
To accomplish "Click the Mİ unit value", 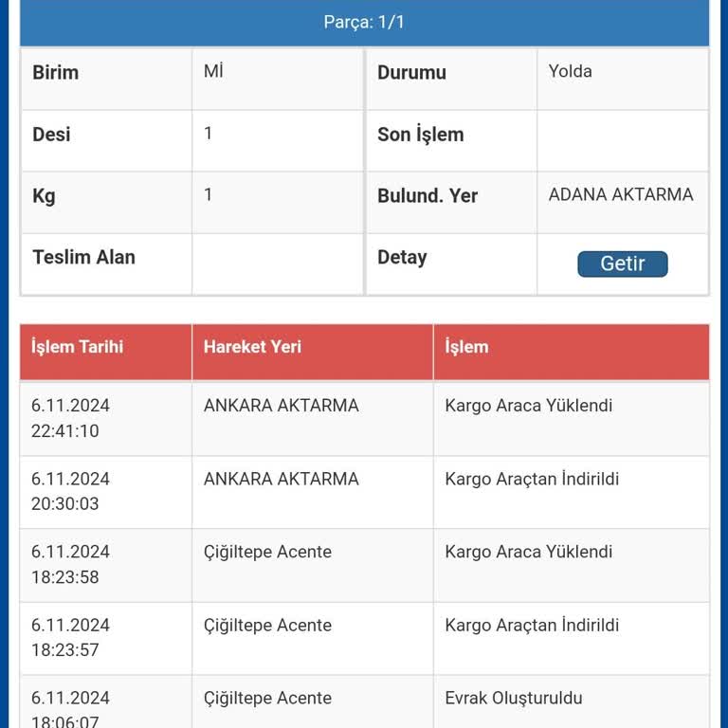I will point(213,71).
